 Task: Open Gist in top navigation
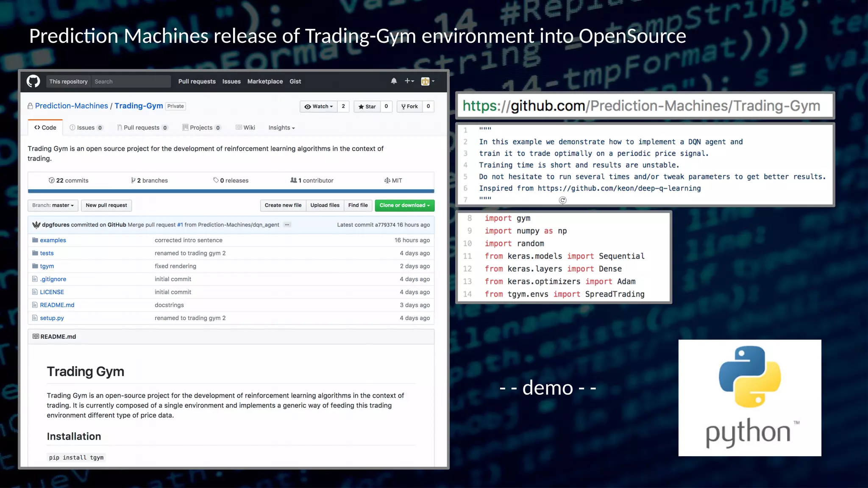point(295,81)
